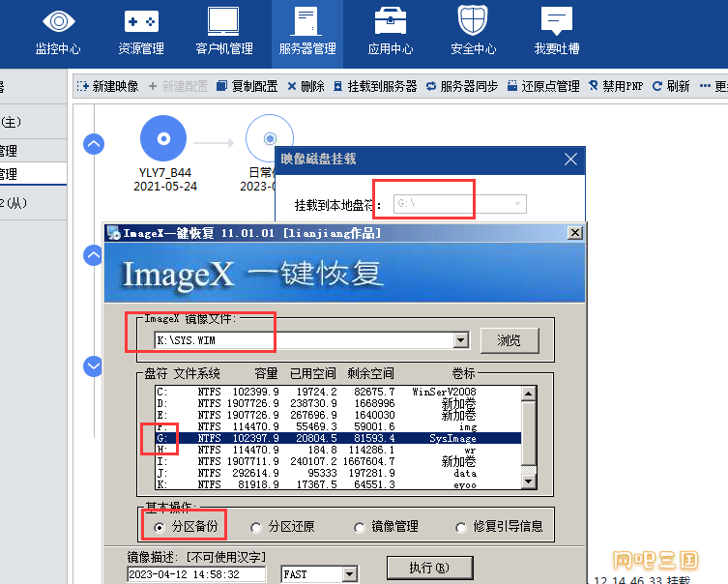Select the 日常 restore point node icon
The width and height of the screenshot is (728, 584).
tap(270, 138)
